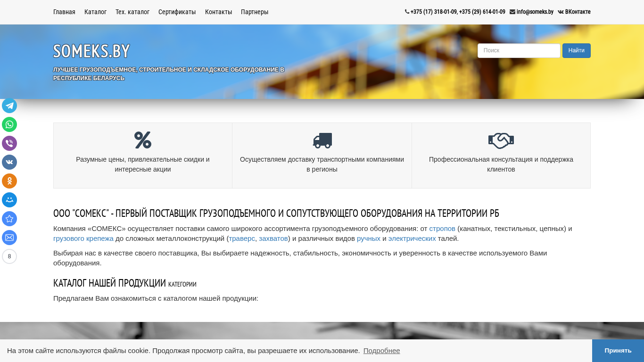Go to Тех. каталог page
This screenshot has width=644, height=362.
point(132,12)
